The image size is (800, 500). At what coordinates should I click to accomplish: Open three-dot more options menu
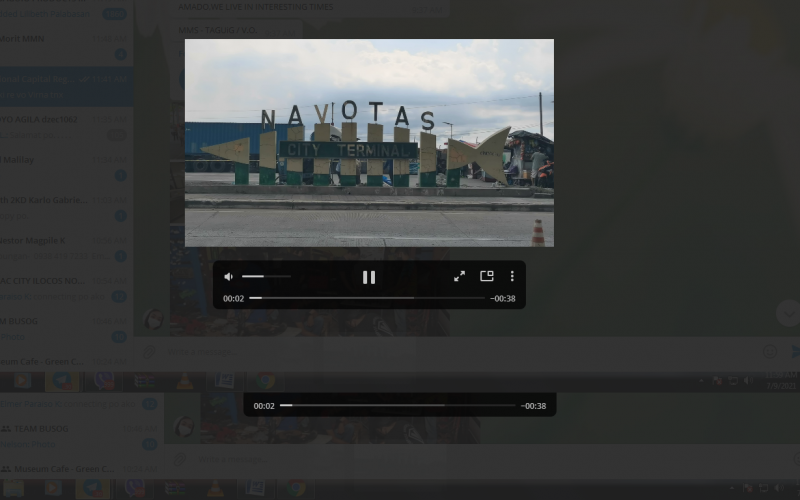click(x=512, y=276)
